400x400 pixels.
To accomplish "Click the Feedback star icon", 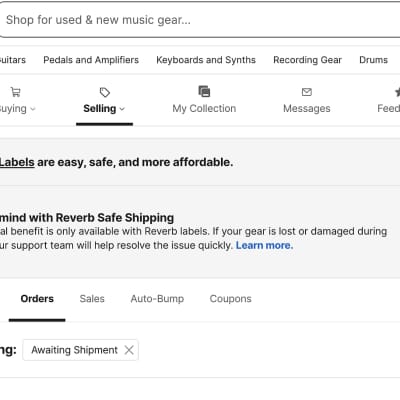I will click(397, 92).
